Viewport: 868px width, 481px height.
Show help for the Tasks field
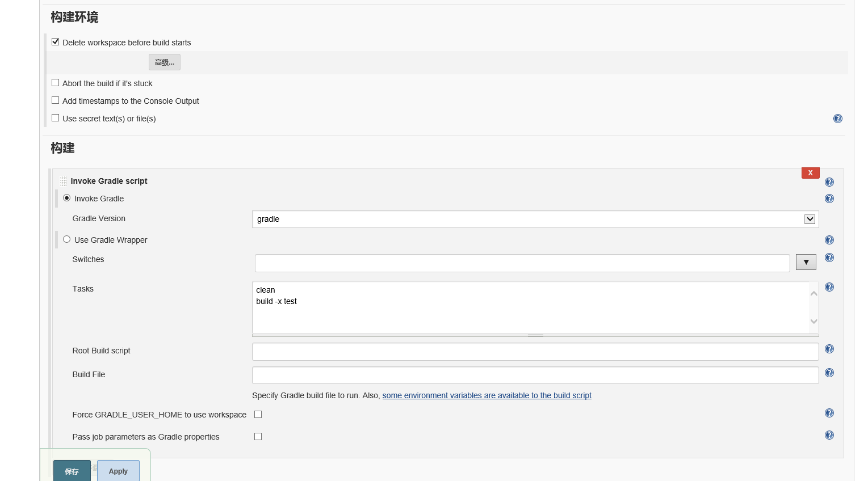tap(829, 287)
